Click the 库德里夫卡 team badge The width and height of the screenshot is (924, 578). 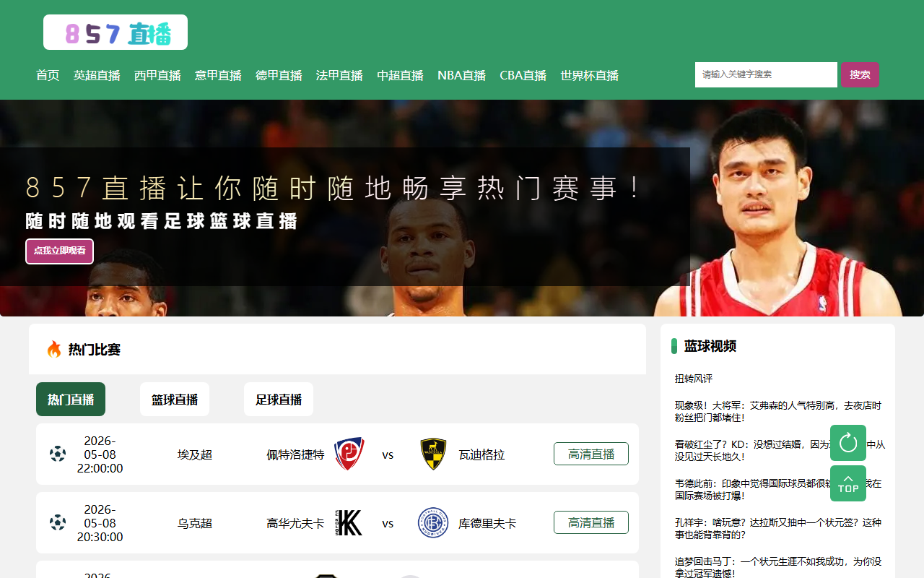pyautogui.click(x=433, y=522)
